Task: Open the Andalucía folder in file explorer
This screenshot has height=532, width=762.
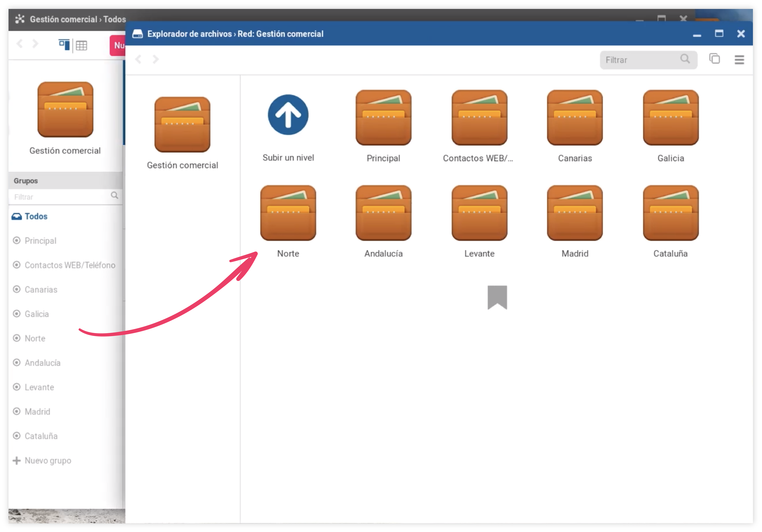Action: point(383,213)
